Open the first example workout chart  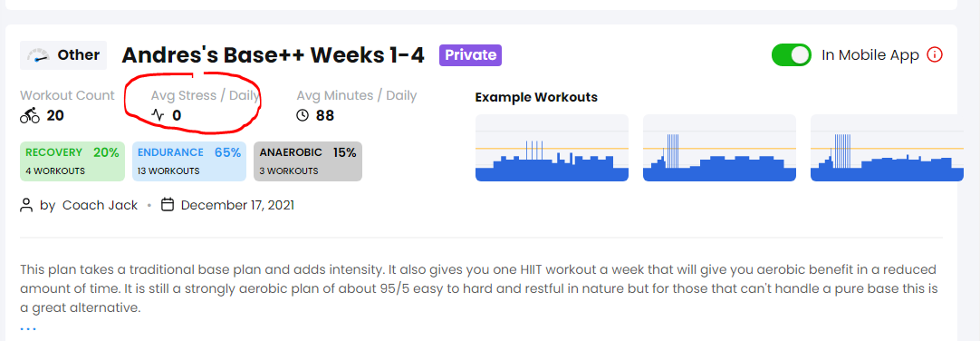pyautogui.click(x=552, y=149)
